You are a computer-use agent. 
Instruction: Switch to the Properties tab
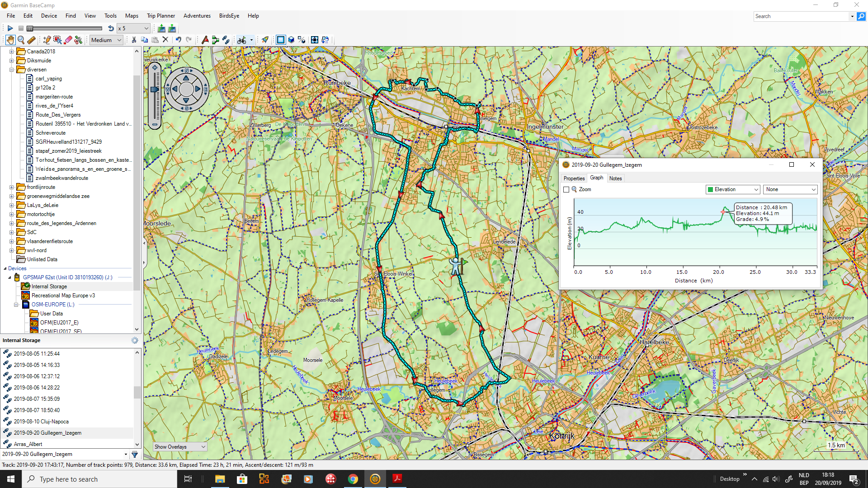click(574, 178)
